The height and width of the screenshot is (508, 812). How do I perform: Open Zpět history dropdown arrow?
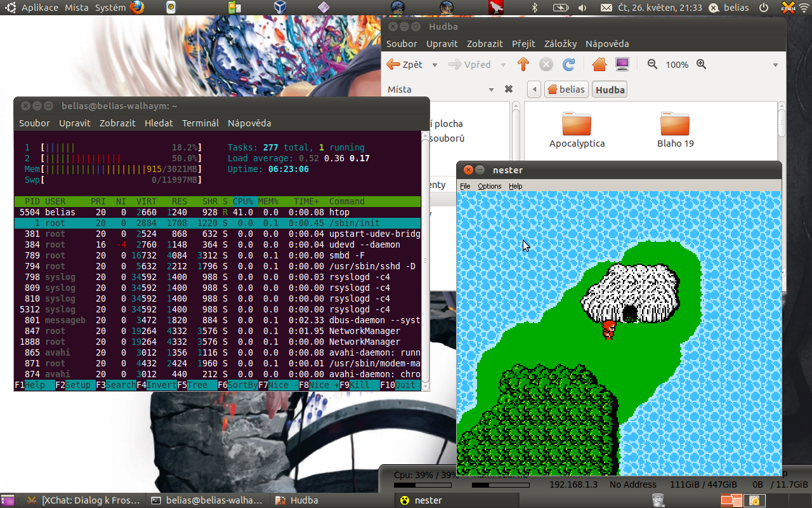(x=435, y=65)
